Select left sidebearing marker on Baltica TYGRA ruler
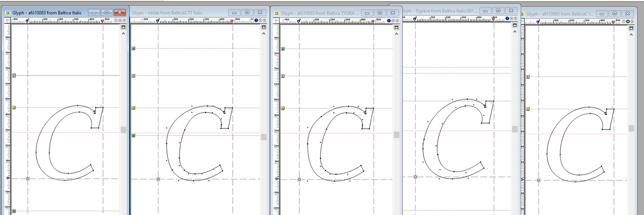 pyautogui.click(x=298, y=21)
